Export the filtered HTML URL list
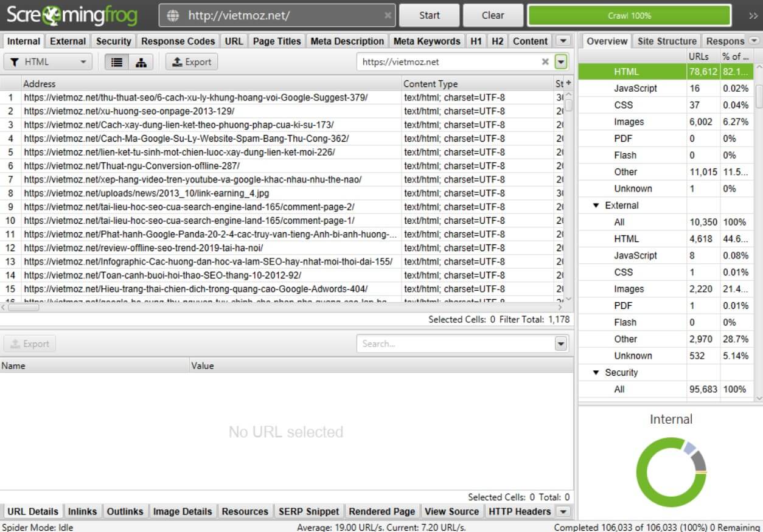 (192, 62)
